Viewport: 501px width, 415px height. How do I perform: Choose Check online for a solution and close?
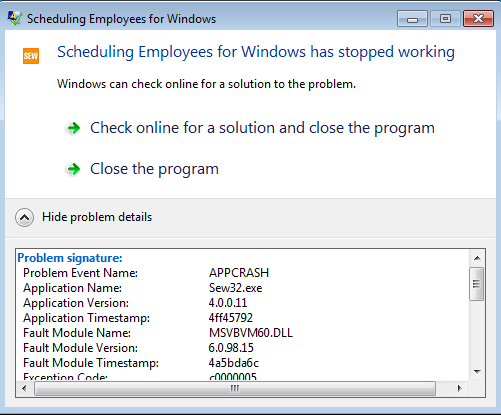click(x=262, y=128)
